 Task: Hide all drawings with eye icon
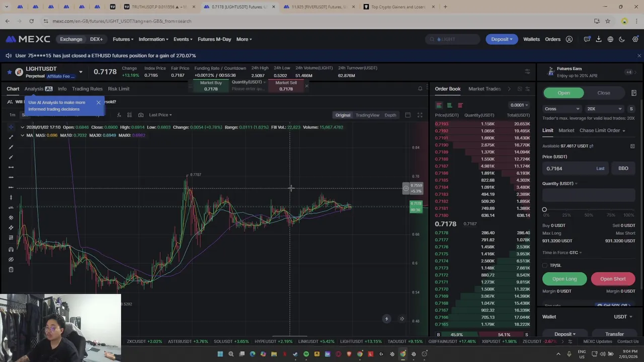coord(11,259)
